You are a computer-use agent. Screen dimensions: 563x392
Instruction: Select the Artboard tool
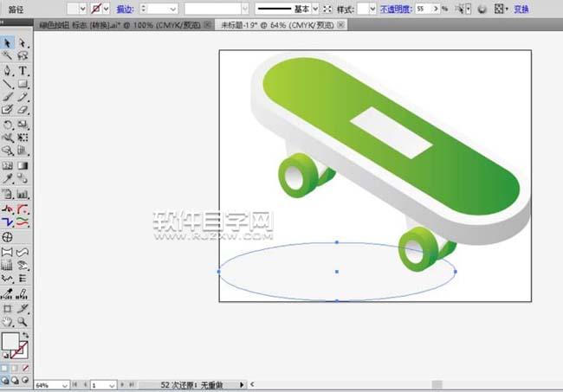[x=7, y=309]
